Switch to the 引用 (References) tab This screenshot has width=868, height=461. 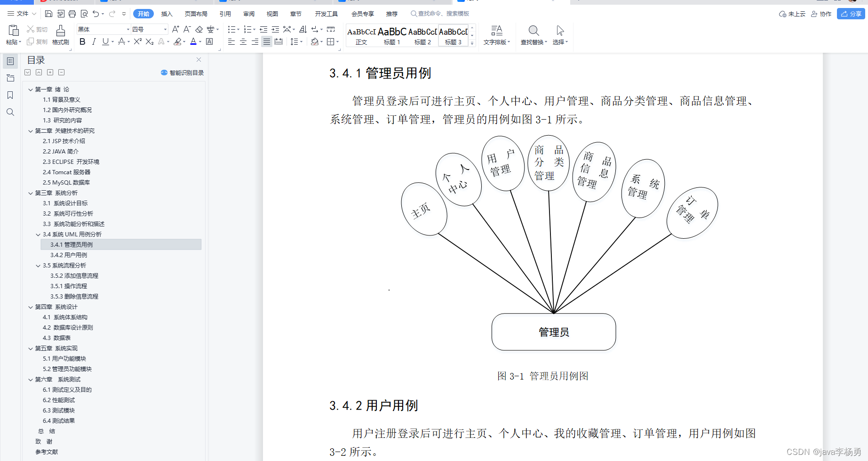[x=225, y=14]
